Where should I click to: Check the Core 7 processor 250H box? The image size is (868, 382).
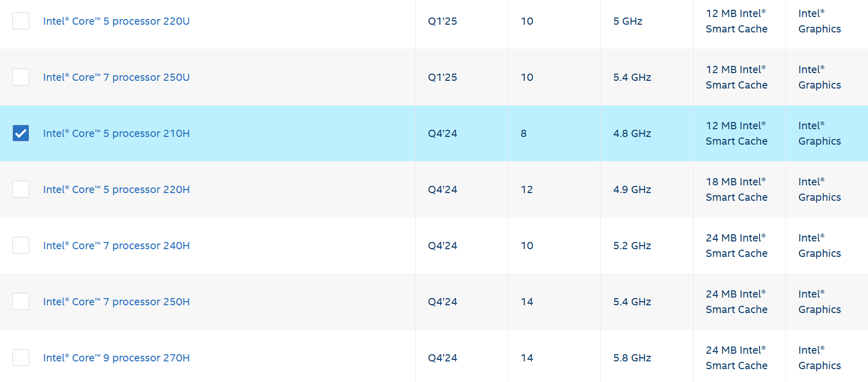(21, 302)
